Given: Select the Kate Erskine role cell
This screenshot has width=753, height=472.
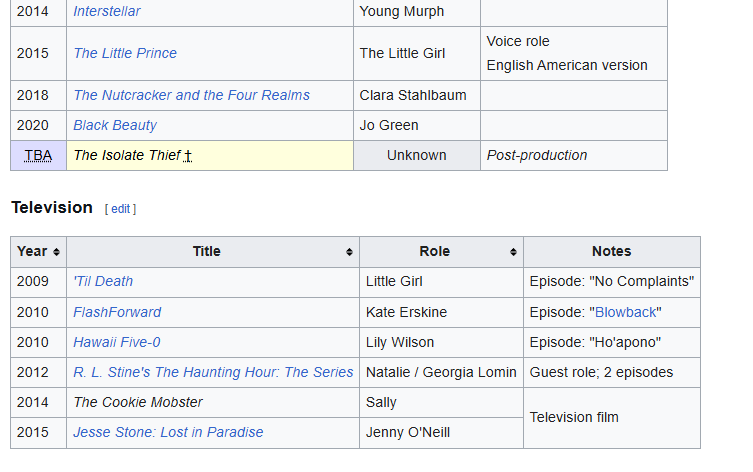Looking at the screenshot, I should point(441,313).
